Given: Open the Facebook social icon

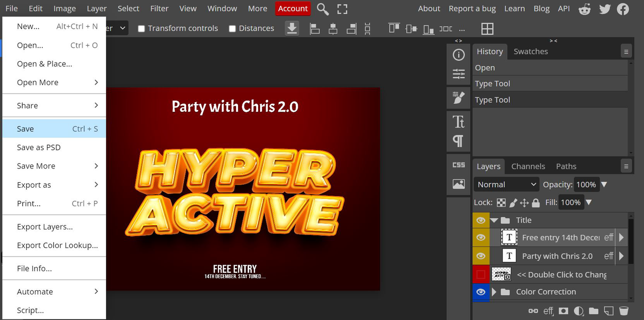Looking at the screenshot, I should pyautogui.click(x=623, y=9).
